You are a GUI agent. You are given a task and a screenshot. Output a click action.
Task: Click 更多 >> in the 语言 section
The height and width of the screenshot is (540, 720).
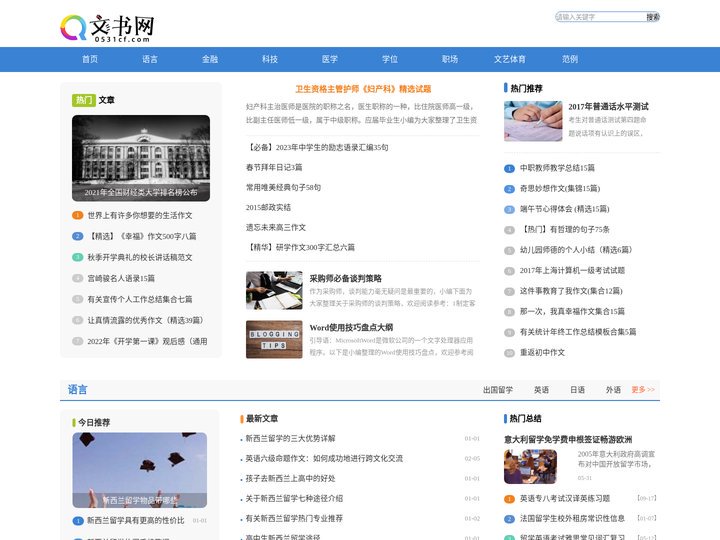[643, 390]
